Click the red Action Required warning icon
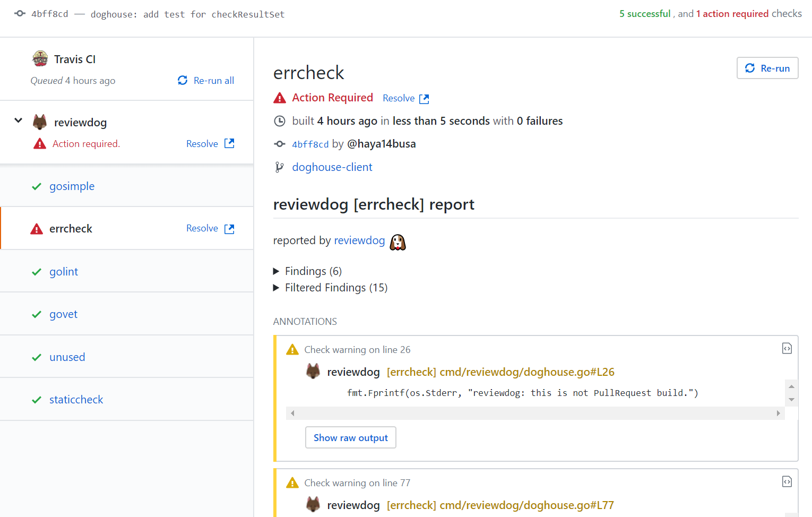Screen dimensions: 812x517 click(x=279, y=98)
